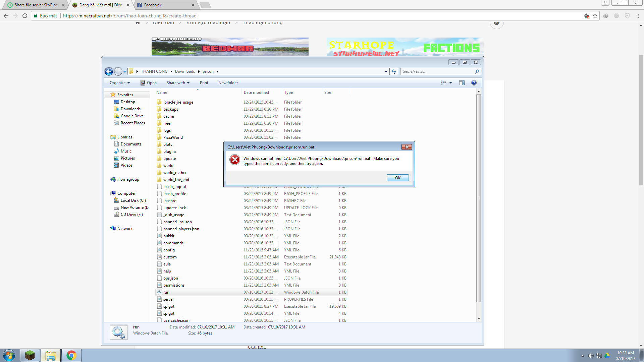
Task: Click the change view icon
Action: [443, 83]
